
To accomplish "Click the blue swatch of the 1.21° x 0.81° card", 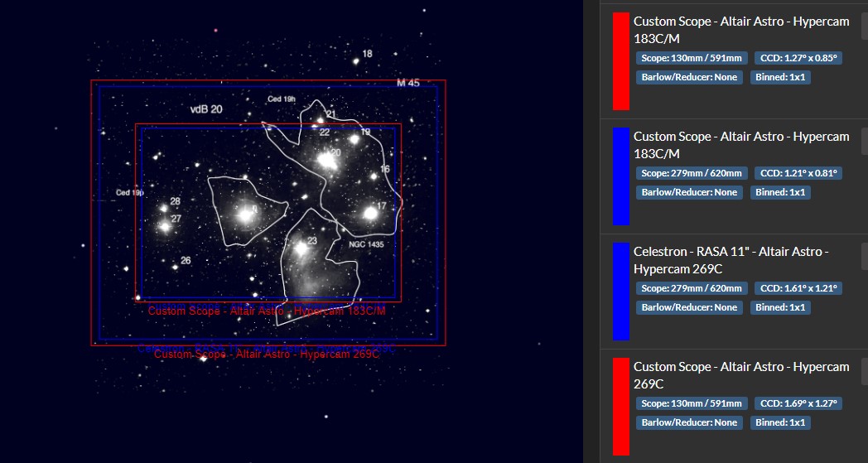I will 621,176.
